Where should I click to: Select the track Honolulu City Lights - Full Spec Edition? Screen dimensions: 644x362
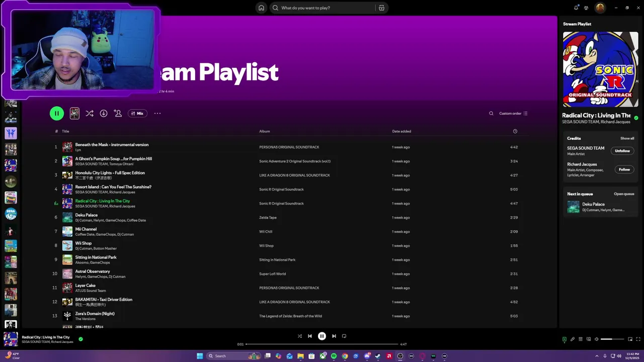pyautogui.click(x=110, y=173)
